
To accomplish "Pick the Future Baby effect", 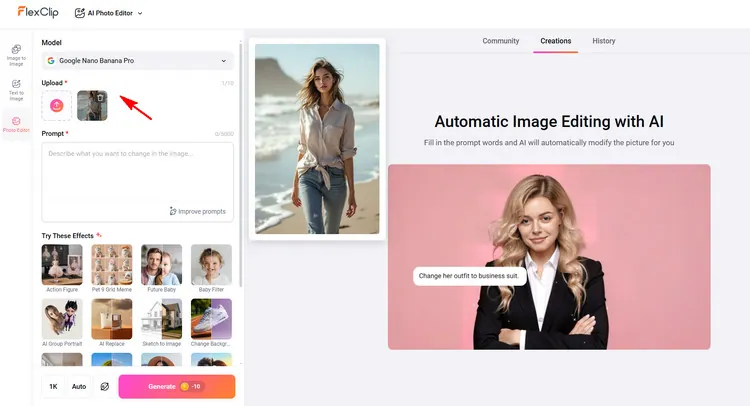I will [x=161, y=265].
